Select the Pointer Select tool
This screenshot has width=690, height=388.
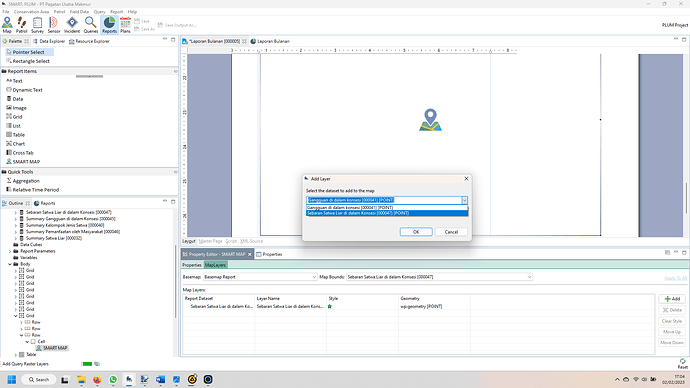[x=29, y=52]
